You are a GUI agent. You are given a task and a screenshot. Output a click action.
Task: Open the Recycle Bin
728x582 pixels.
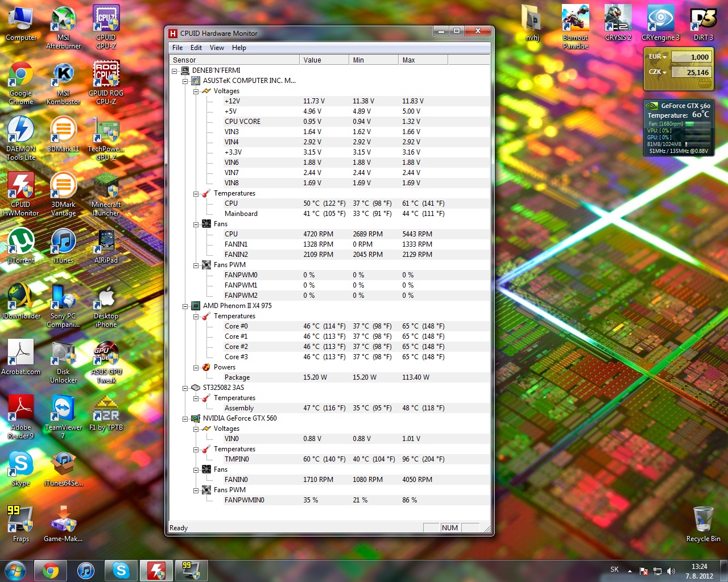[703, 525]
